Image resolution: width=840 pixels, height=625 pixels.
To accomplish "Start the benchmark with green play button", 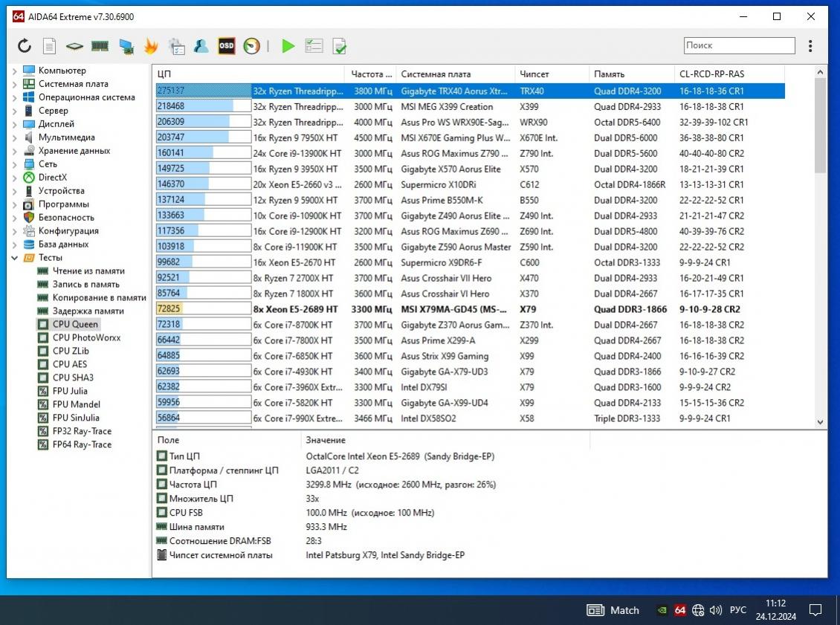I will (x=288, y=46).
